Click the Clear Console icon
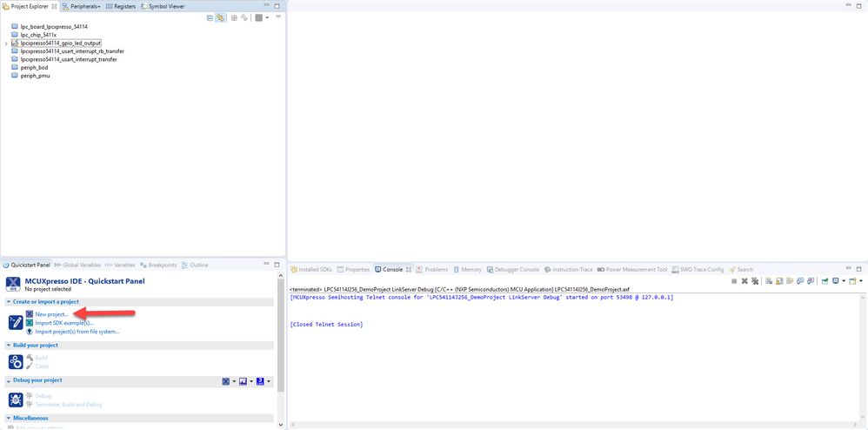Viewport: 868px width, 430px height. 769,281
